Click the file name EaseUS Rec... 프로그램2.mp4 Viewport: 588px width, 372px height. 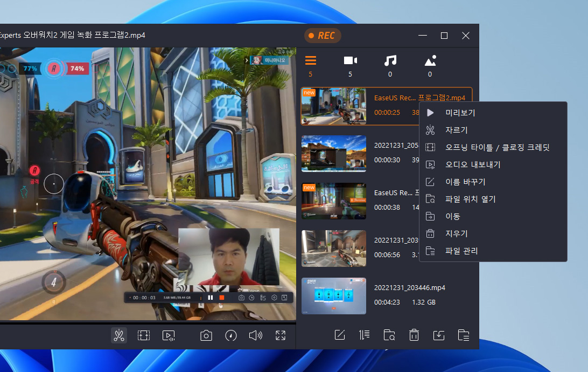(x=419, y=98)
